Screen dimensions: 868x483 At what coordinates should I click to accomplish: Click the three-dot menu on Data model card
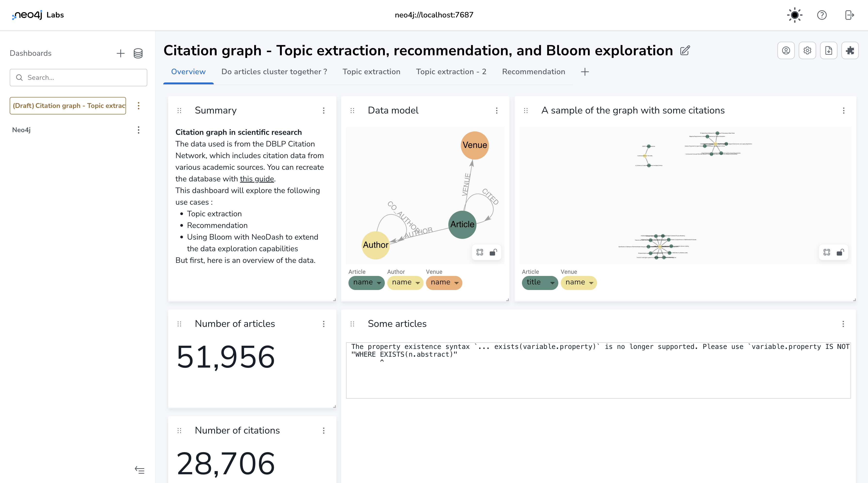498,110
